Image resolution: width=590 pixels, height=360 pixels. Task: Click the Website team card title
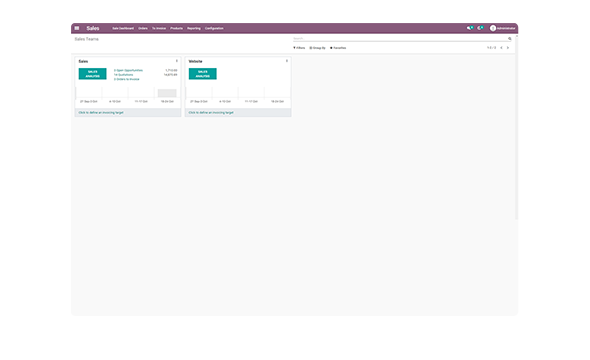coord(195,61)
